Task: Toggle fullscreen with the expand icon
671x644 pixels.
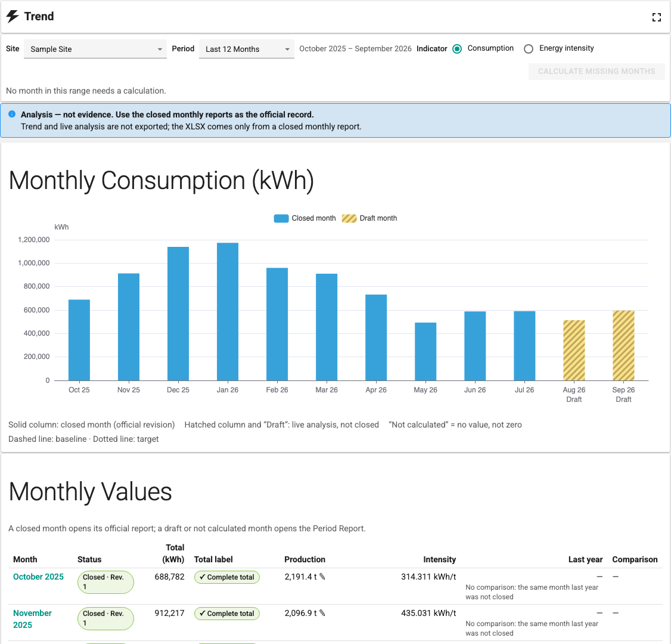Action: click(657, 17)
